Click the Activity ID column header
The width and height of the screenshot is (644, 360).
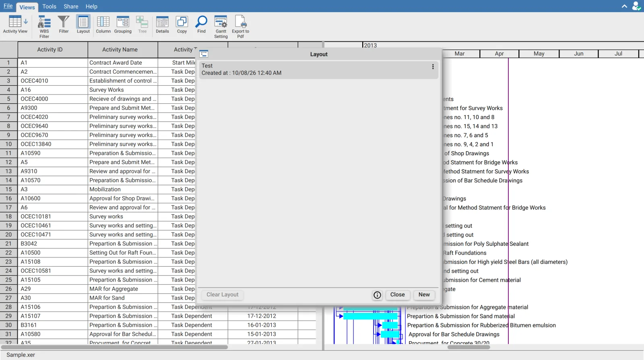point(53,49)
